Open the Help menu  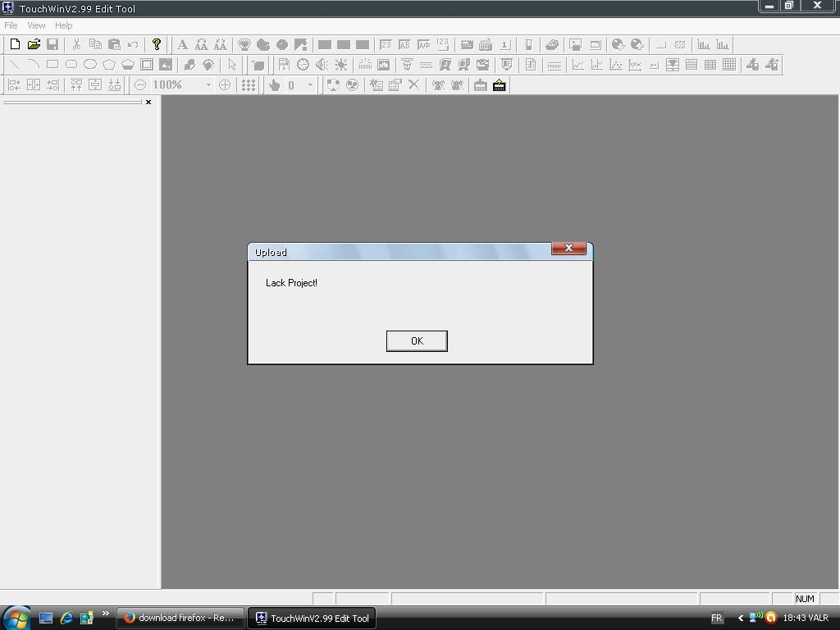(x=63, y=25)
